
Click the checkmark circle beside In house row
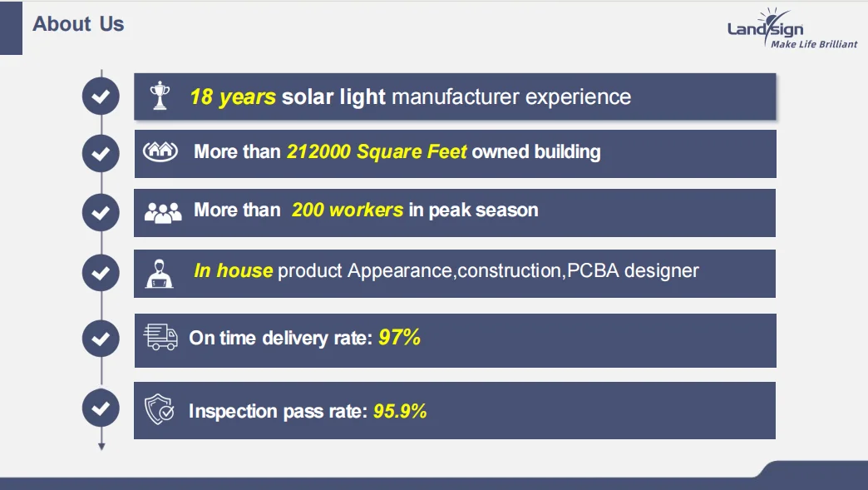point(101,272)
